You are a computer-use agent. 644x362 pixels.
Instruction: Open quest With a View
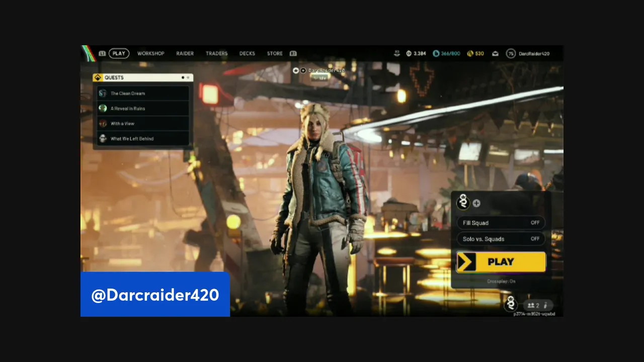143,124
